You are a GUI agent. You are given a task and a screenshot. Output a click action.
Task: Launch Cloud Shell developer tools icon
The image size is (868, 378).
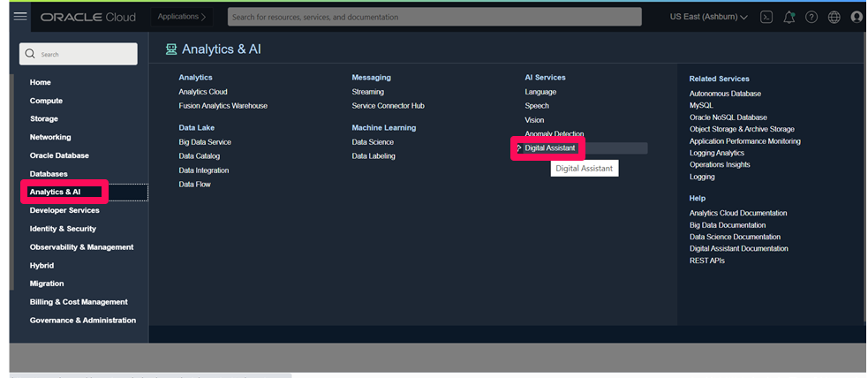[x=766, y=17]
